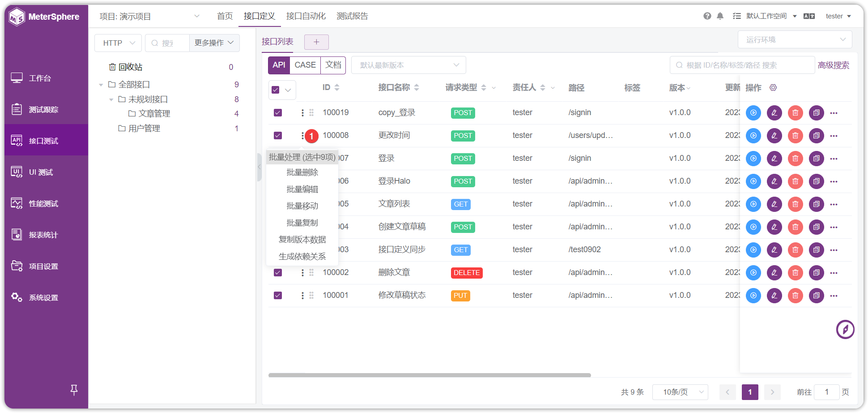Click the page jump number field

coord(826,392)
